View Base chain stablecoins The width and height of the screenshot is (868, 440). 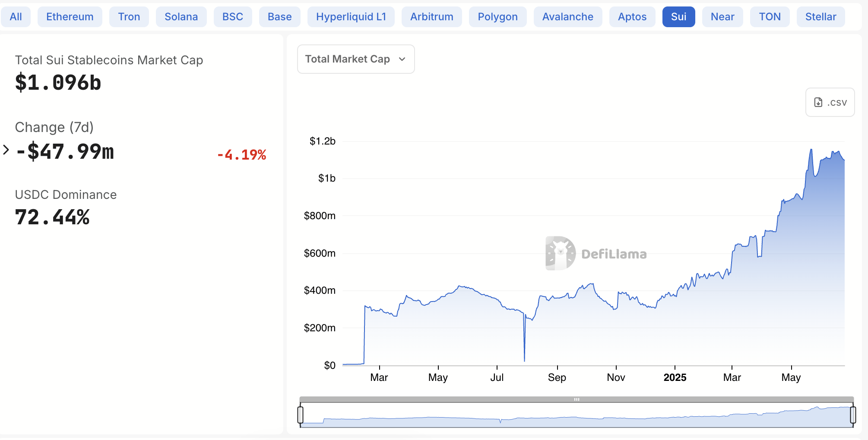pyautogui.click(x=279, y=16)
